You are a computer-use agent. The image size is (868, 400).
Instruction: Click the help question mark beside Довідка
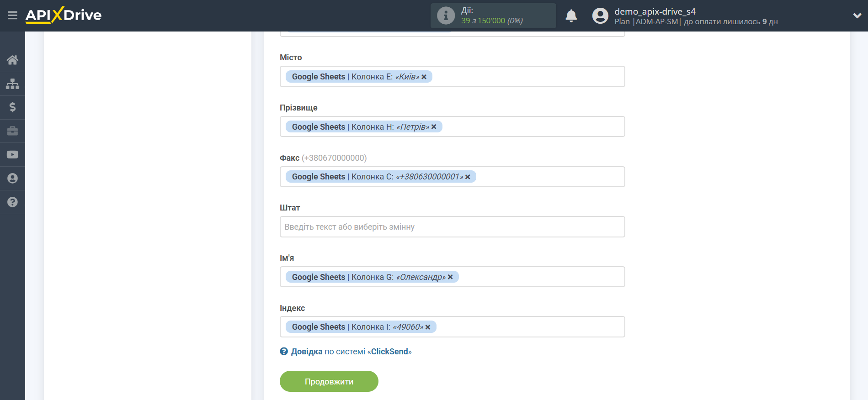[284, 351]
